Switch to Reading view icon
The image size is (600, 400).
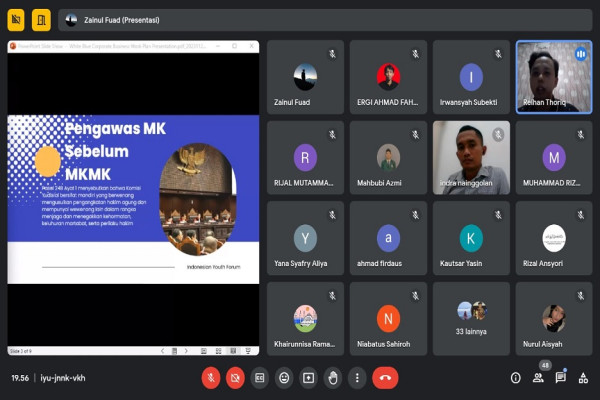tap(233, 351)
